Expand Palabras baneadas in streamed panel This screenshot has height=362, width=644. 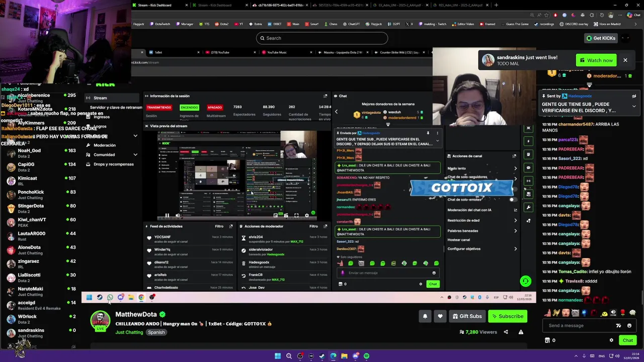tap(515, 231)
